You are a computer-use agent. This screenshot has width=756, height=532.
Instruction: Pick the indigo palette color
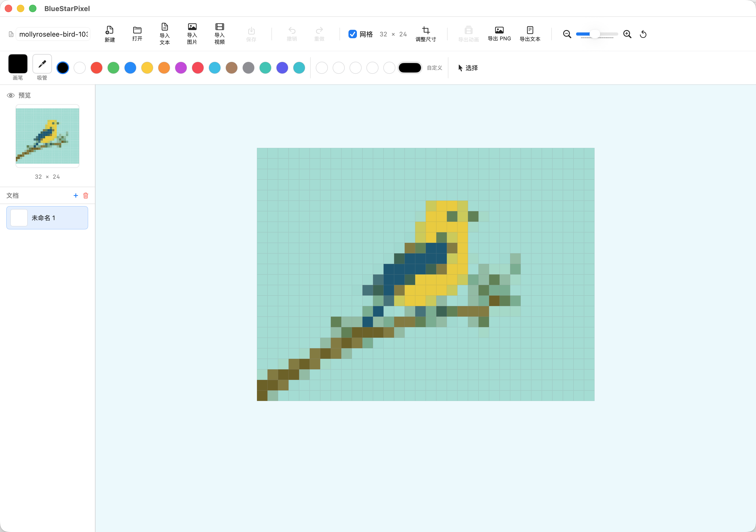pyautogui.click(x=282, y=68)
